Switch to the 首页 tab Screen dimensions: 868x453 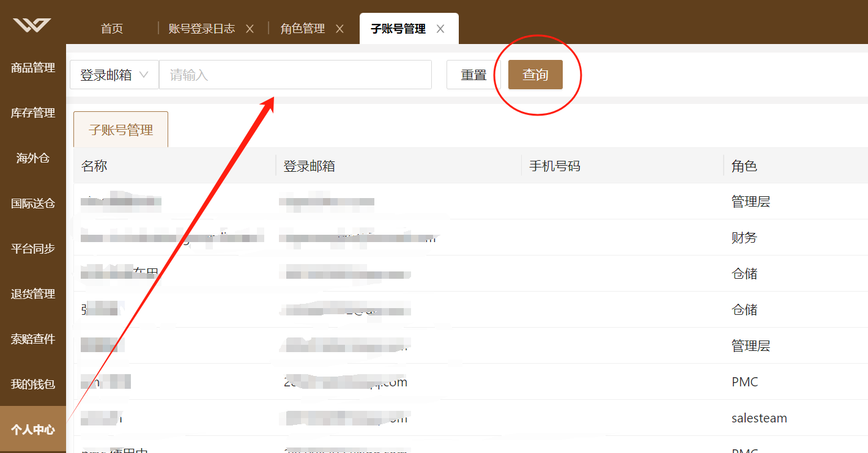point(112,29)
